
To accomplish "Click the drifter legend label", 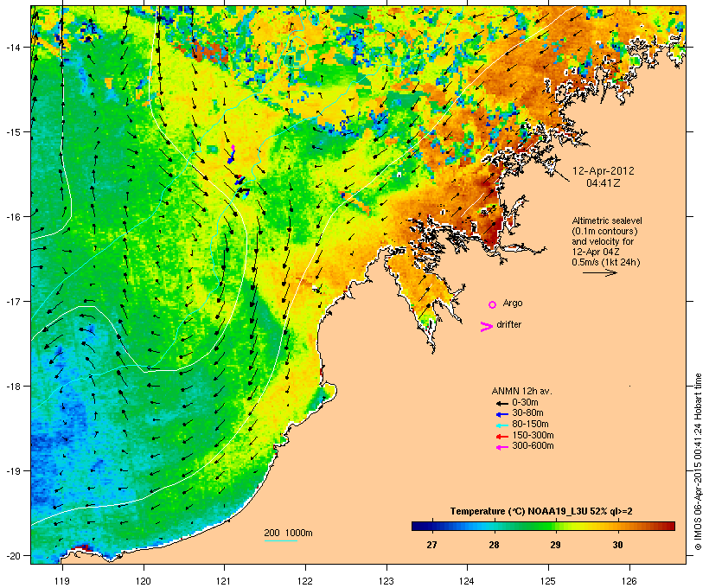I will pos(508,324).
